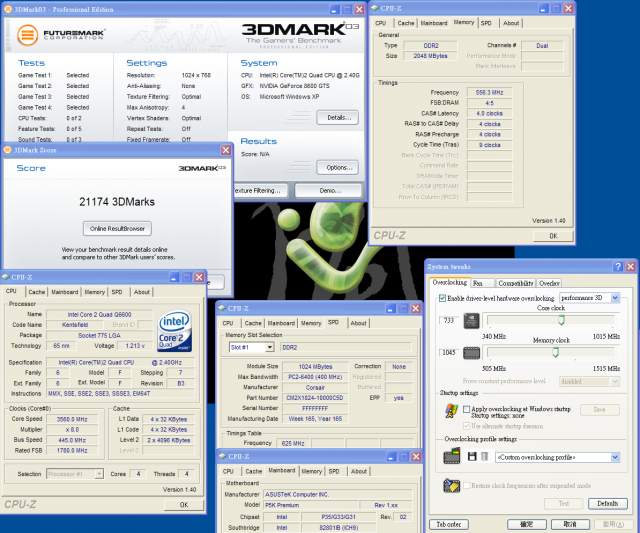The image size is (640, 533).
Task: Click the Memory clock slider handle
Action: click(555, 353)
